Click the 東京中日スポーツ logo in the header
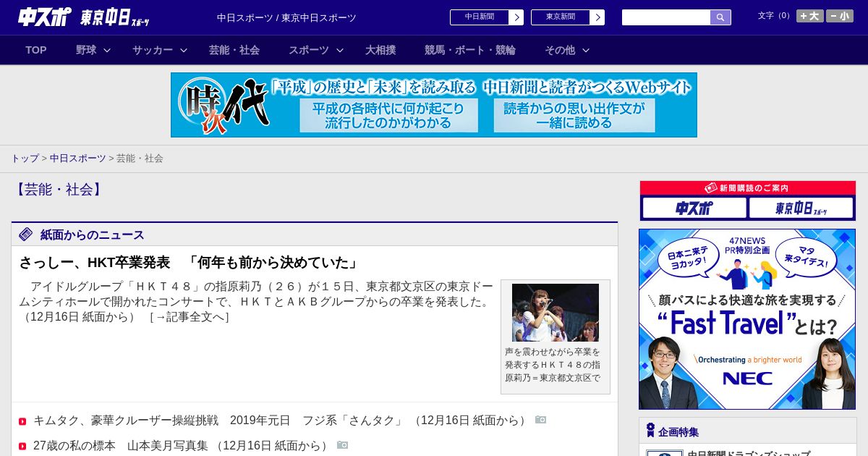Image resolution: width=868 pixels, height=456 pixels. click(x=115, y=18)
